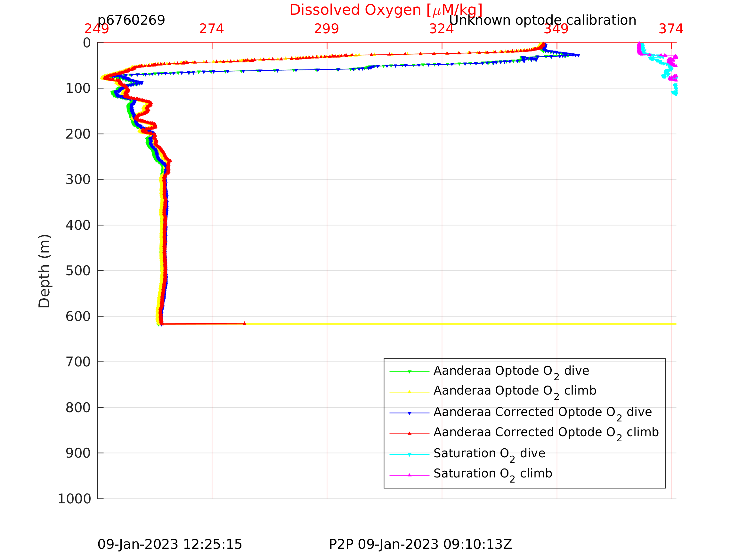Click red legend marker for Corrected climb
This screenshot has height=560, width=747.
(x=410, y=433)
